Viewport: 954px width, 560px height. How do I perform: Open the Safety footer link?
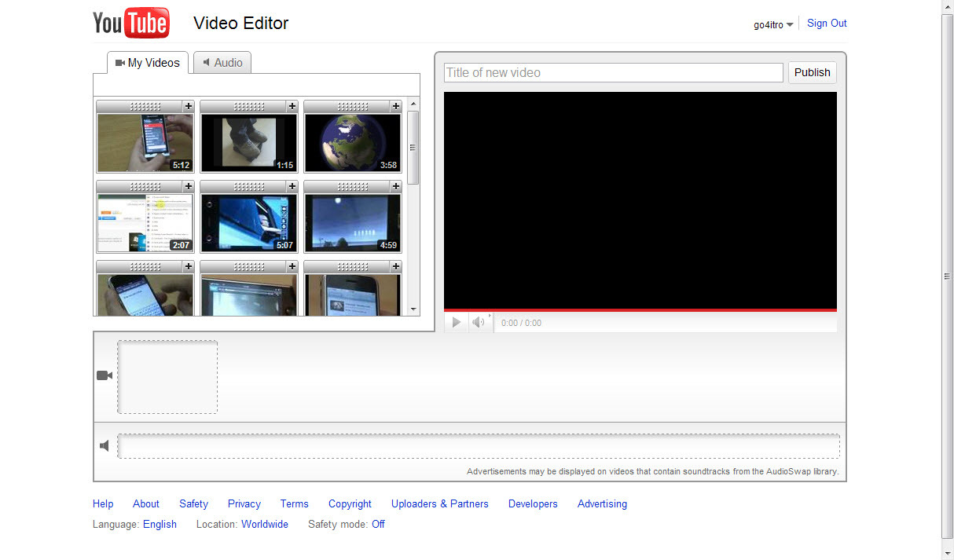coord(193,503)
